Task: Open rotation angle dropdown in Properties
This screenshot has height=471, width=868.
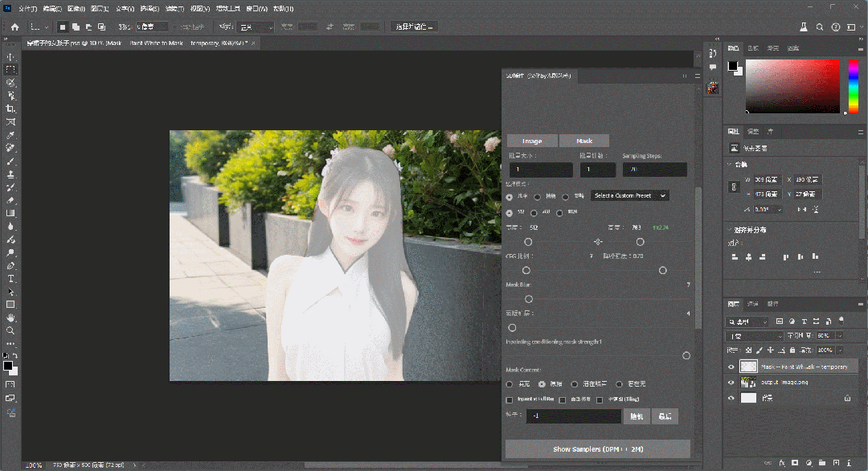Action: 780,210
